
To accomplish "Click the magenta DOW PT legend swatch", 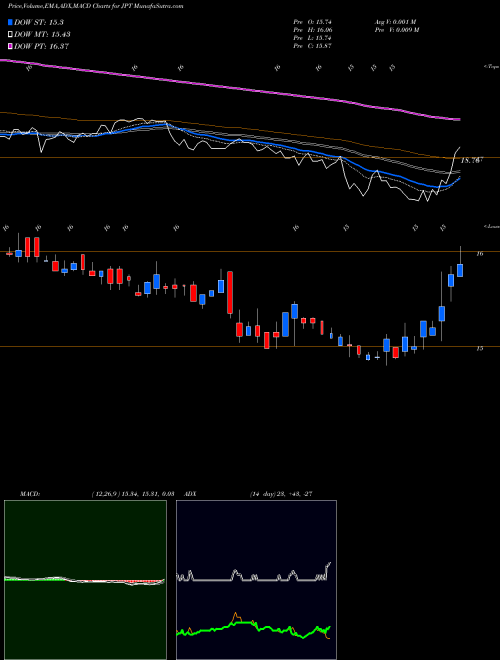I will [x=10, y=46].
